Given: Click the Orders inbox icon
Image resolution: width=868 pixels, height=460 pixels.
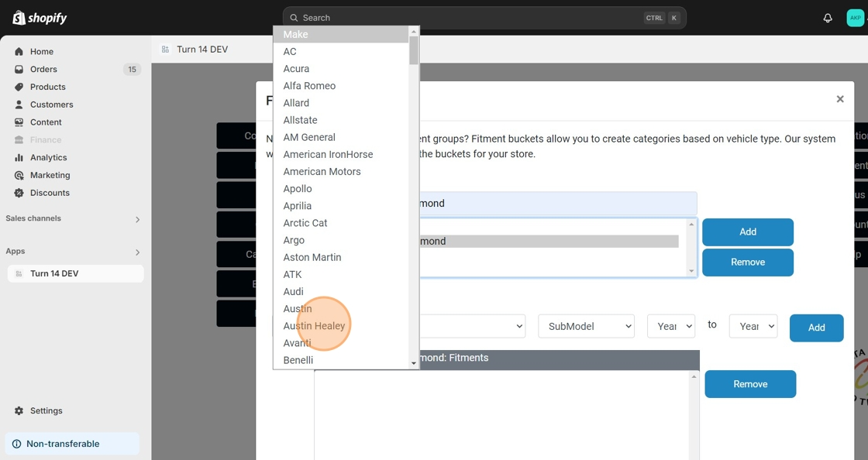Looking at the screenshot, I should 19,69.
